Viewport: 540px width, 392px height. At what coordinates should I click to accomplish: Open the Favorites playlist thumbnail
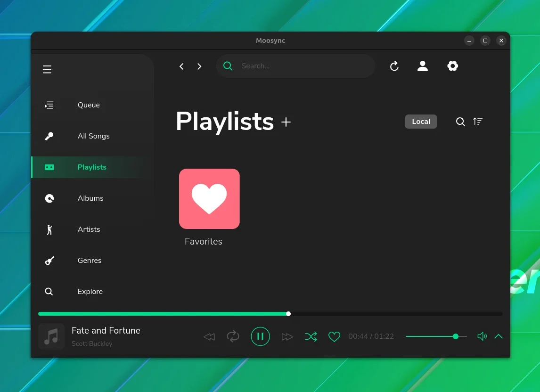coord(209,199)
